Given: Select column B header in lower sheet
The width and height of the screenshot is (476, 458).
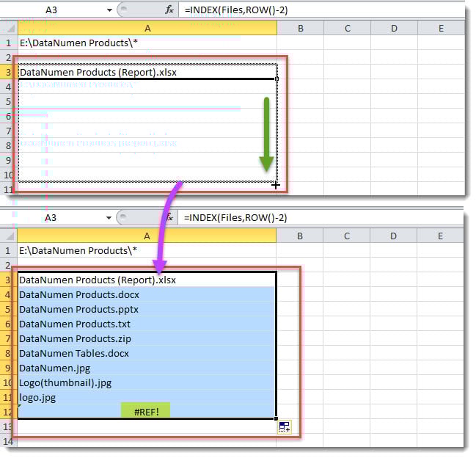Looking at the screenshot, I should point(300,236).
